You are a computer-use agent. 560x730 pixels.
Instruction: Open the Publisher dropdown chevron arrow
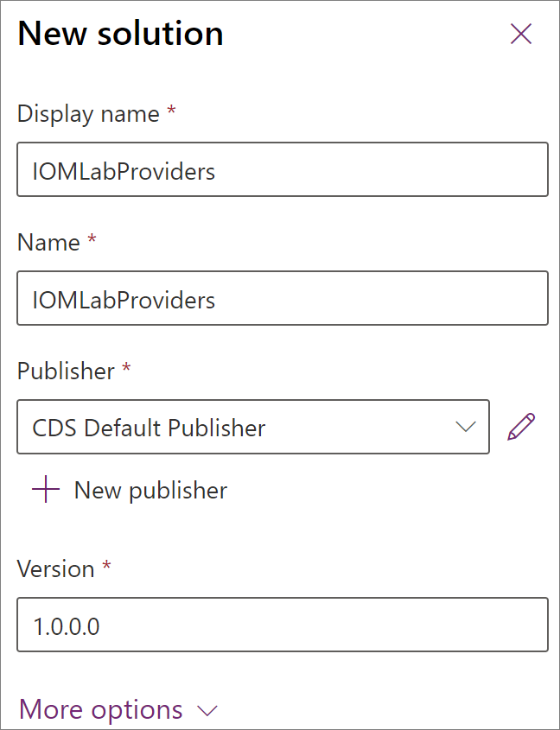click(466, 427)
